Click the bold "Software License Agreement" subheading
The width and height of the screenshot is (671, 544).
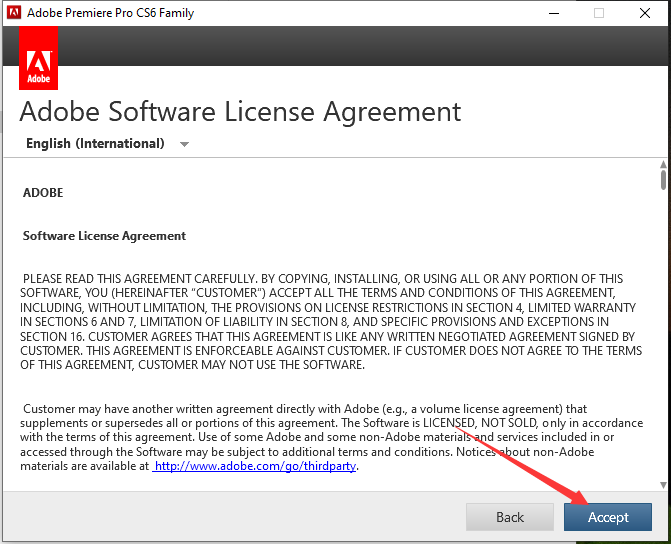pos(104,236)
